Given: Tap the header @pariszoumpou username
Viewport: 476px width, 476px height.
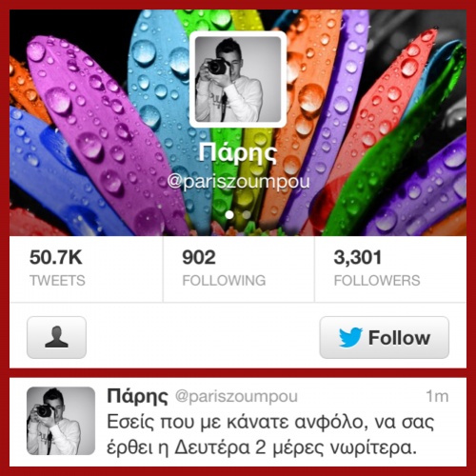Looking at the screenshot, I should click(238, 182).
